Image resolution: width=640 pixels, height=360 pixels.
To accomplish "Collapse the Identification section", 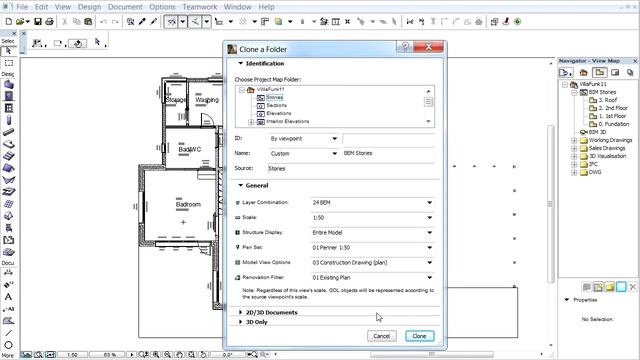I will point(240,63).
